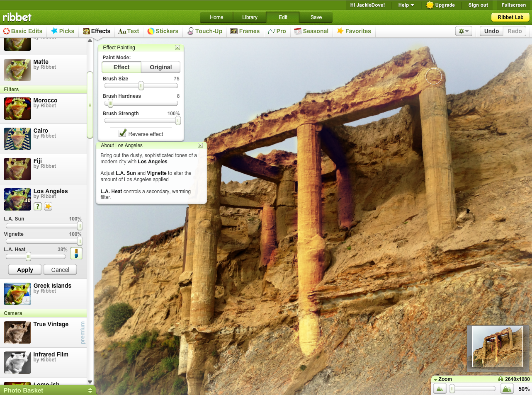Click the Vignette slider
Viewport: 532px width, 395px height.
coord(44,241)
